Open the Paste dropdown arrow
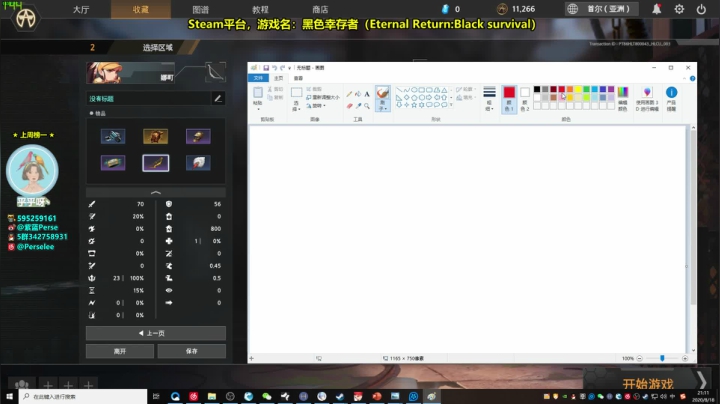Image resolution: width=720 pixels, height=404 pixels. 258,107
